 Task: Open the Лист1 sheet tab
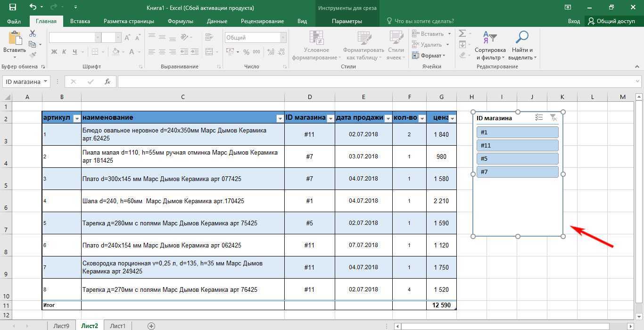click(x=117, y=326)
